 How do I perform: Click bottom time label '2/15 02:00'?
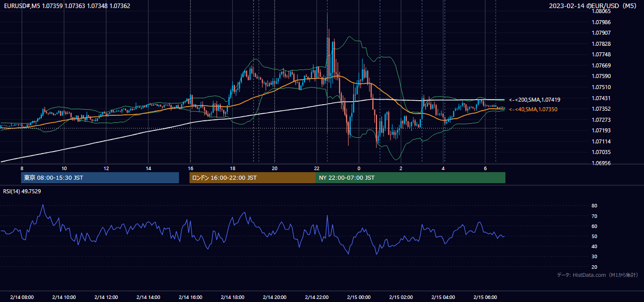click(x=401, y=297)
